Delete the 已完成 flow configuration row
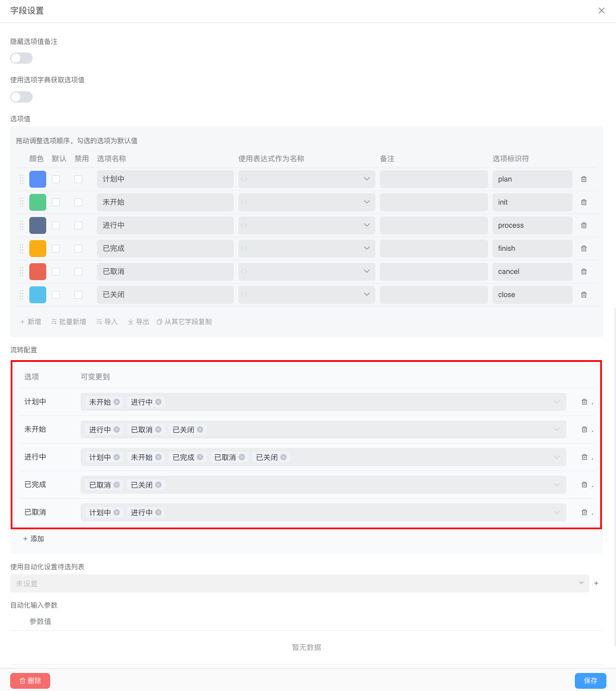The image size is (616, 691). [584, 484]
